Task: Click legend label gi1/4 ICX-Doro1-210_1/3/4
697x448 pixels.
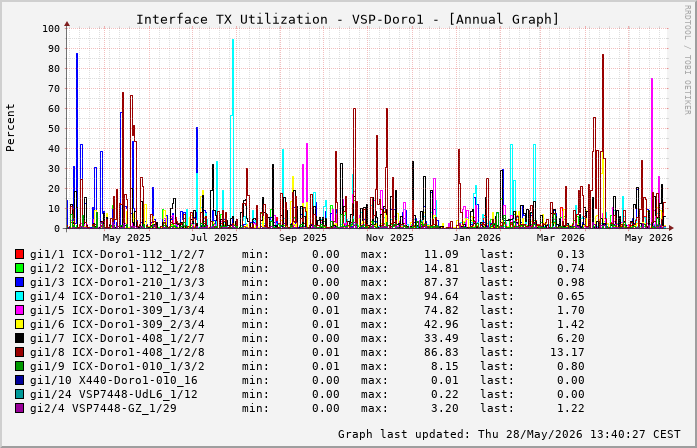Action: click(117, 296)
